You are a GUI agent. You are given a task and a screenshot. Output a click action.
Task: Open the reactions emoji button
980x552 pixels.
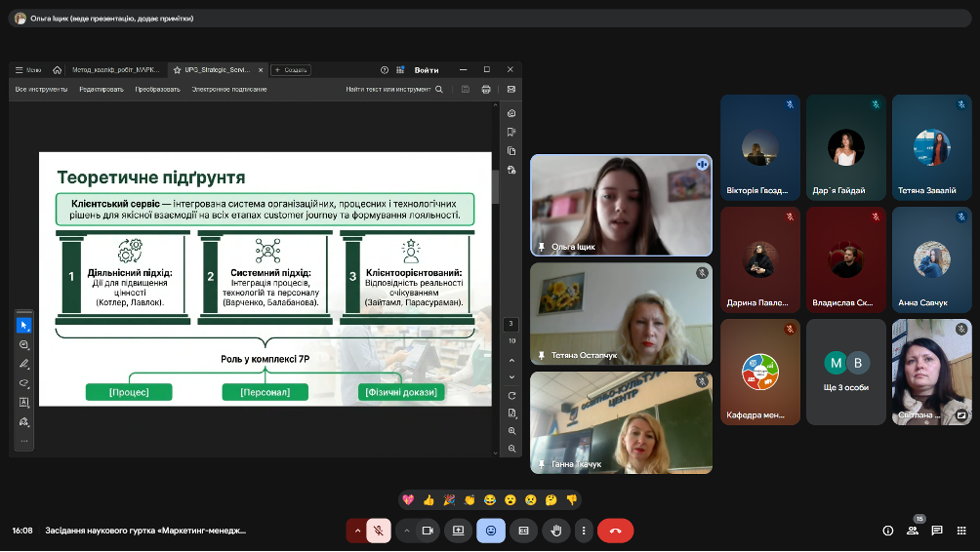(491, 531)
